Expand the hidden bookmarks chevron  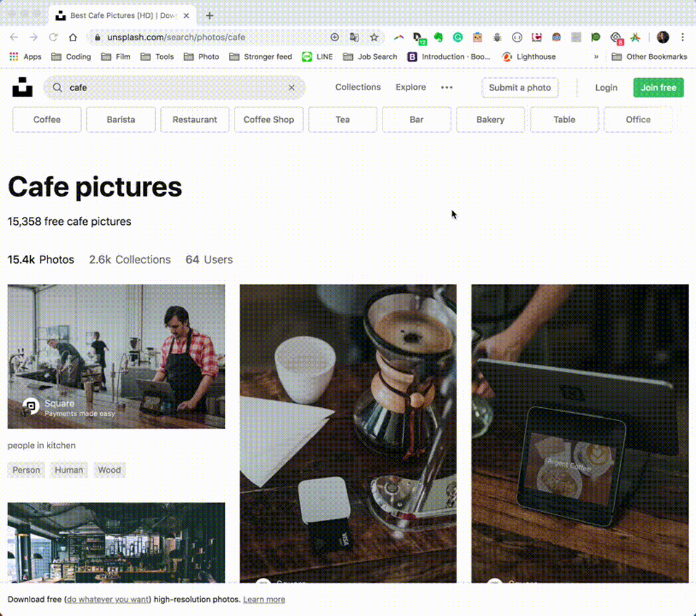click(596, 57)
